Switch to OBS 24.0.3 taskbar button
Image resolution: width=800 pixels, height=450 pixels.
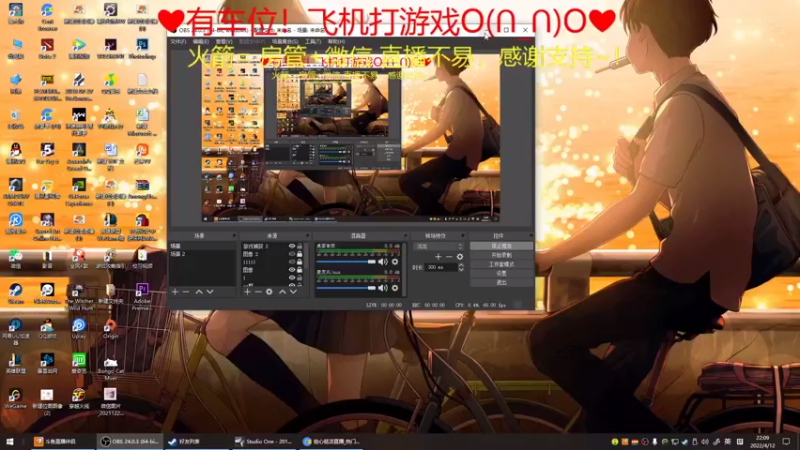(x=130, y=441)
